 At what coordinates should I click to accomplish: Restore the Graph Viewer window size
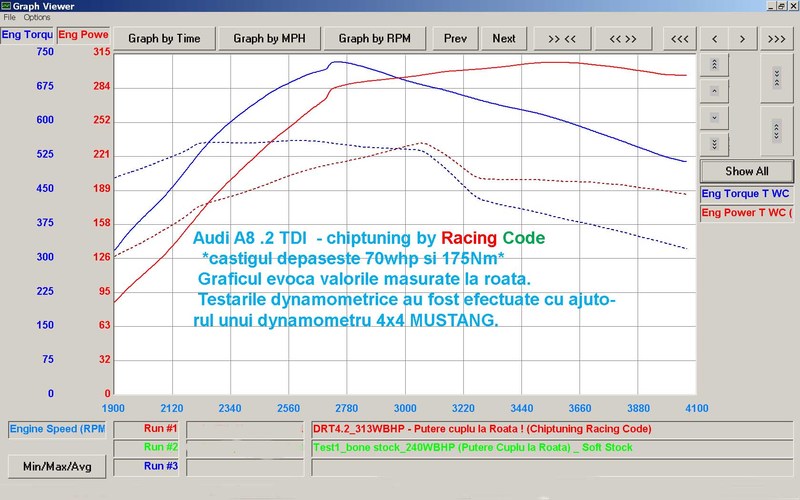[781, 6]
